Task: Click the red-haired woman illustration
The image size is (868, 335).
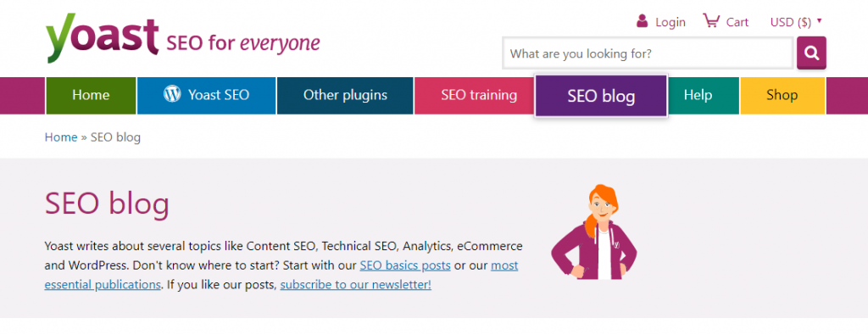Action: coord(594,232)
